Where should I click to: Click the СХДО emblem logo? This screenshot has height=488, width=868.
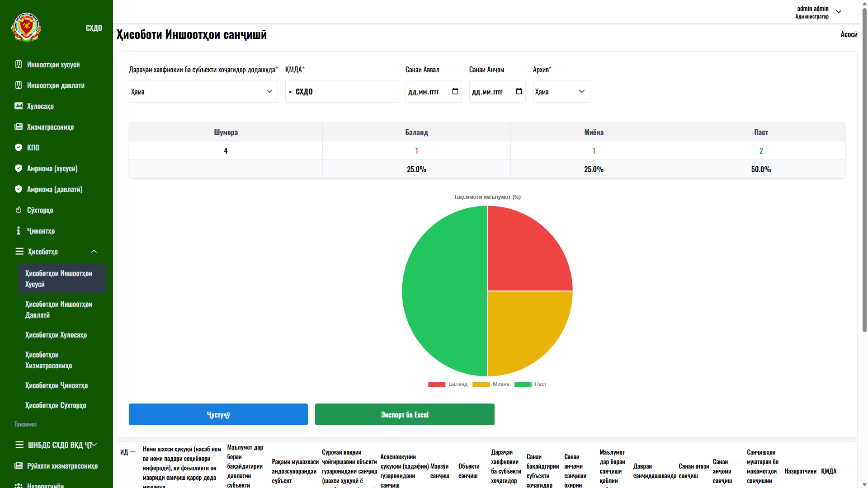[26, 28]
